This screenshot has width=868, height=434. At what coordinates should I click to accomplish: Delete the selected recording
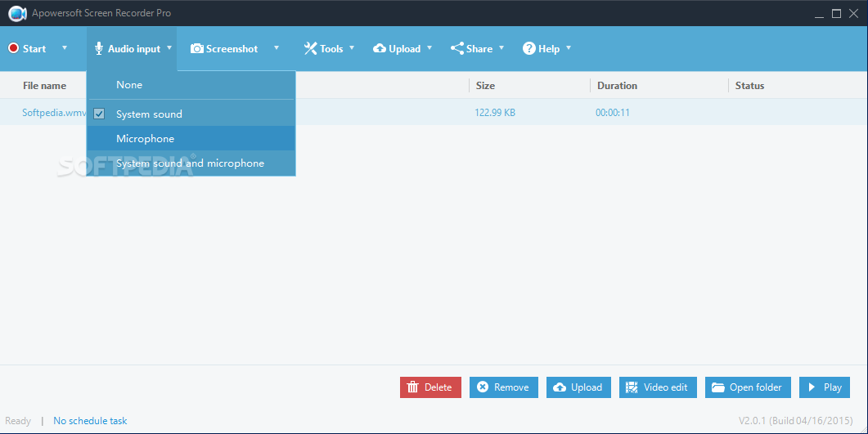[x=430, y=387]
